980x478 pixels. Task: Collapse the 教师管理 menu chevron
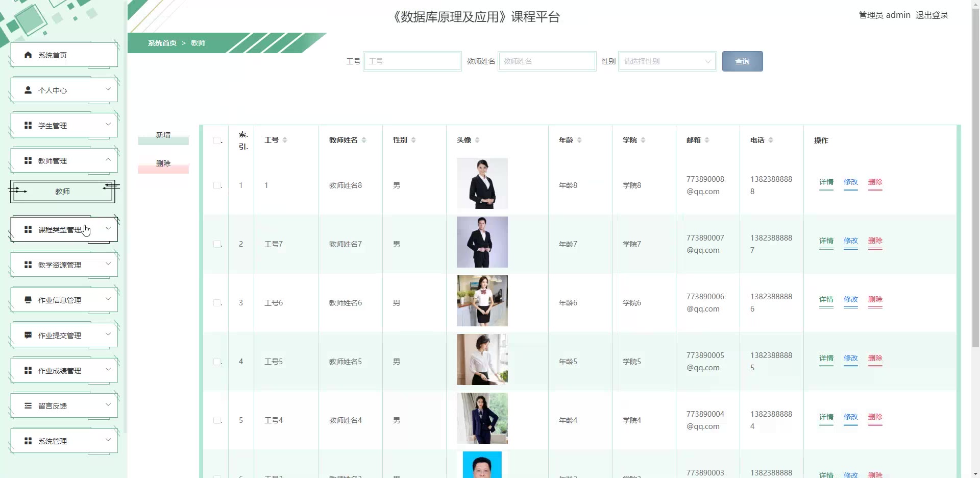tap(108, 160)
